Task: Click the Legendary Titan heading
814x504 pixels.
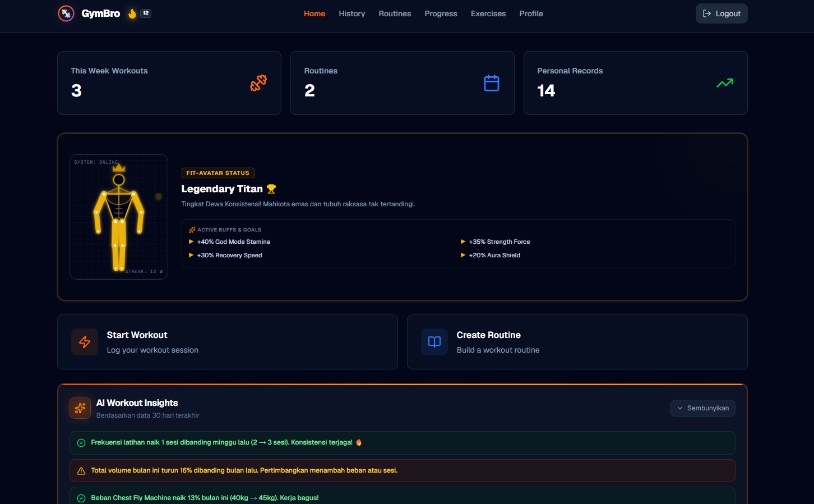Action: (222, 189)
